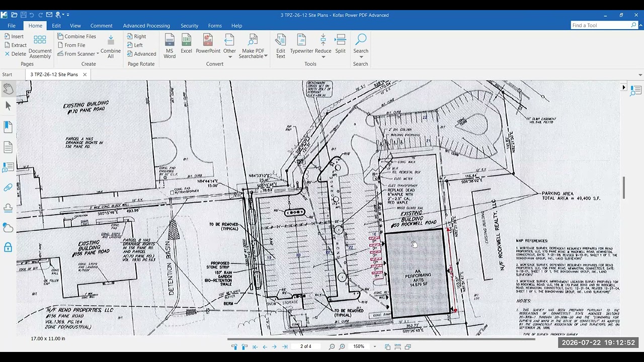Click the vertical scrollbar thumb

pos(624,187)
